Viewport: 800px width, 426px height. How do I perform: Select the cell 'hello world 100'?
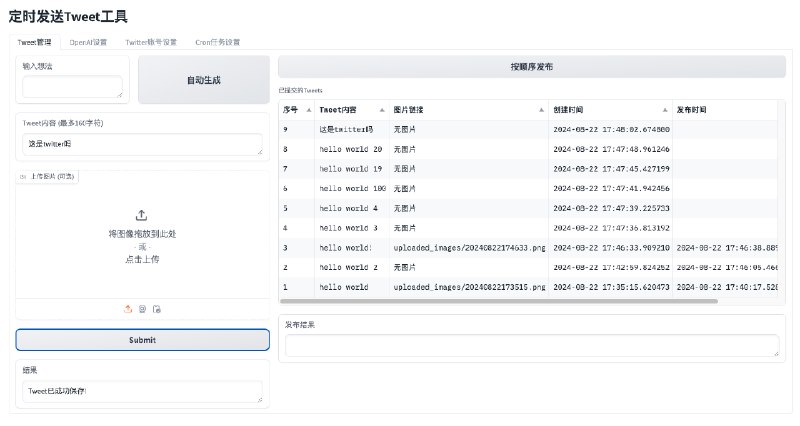pyautogui.click(x=352, y=189)
